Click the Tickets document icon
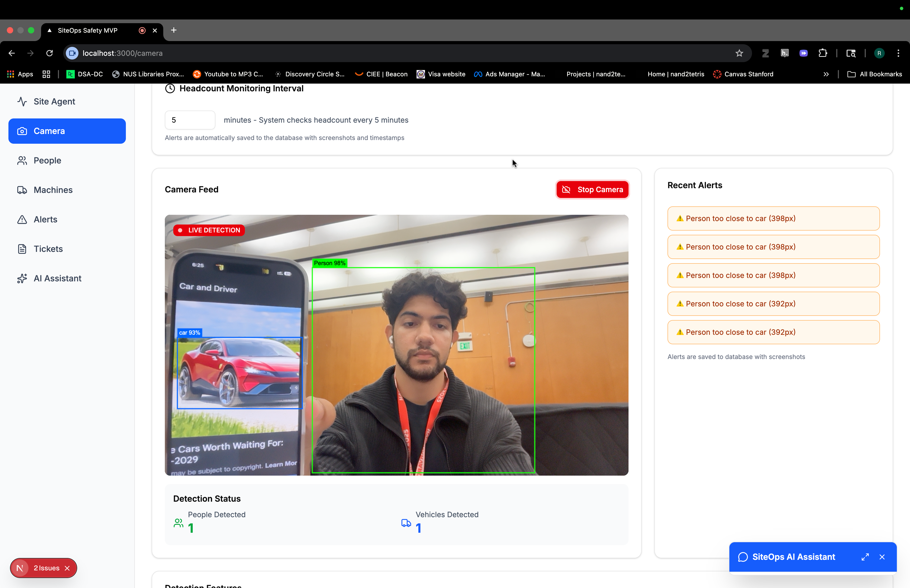The height and width of the screenshot is (588, 910). (x=22, y=249)
